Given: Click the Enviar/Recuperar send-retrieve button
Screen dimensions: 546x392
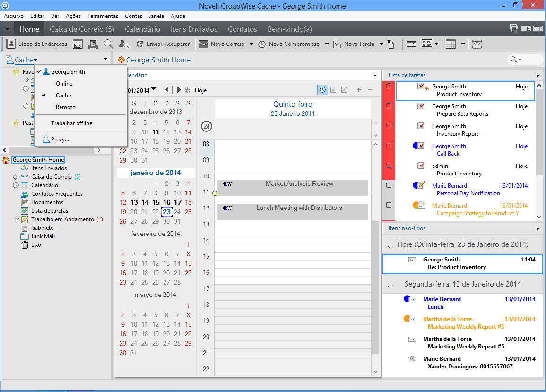Looking at the screenshot, I should (163, 44).
